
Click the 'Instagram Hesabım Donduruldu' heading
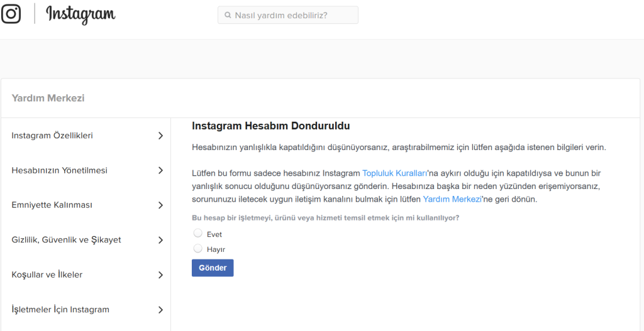[x=271, y=126]
